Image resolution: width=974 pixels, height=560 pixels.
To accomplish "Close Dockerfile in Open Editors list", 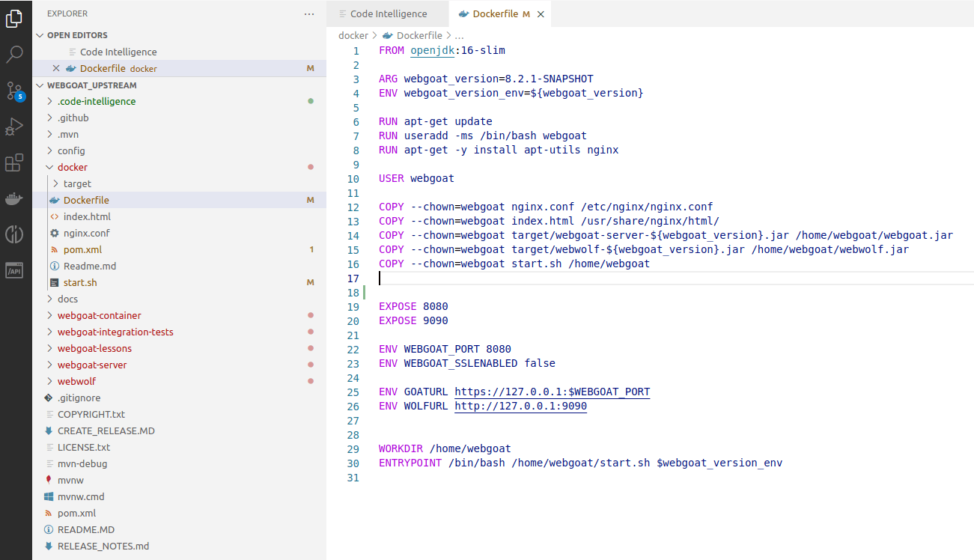I will coord(56,68).
